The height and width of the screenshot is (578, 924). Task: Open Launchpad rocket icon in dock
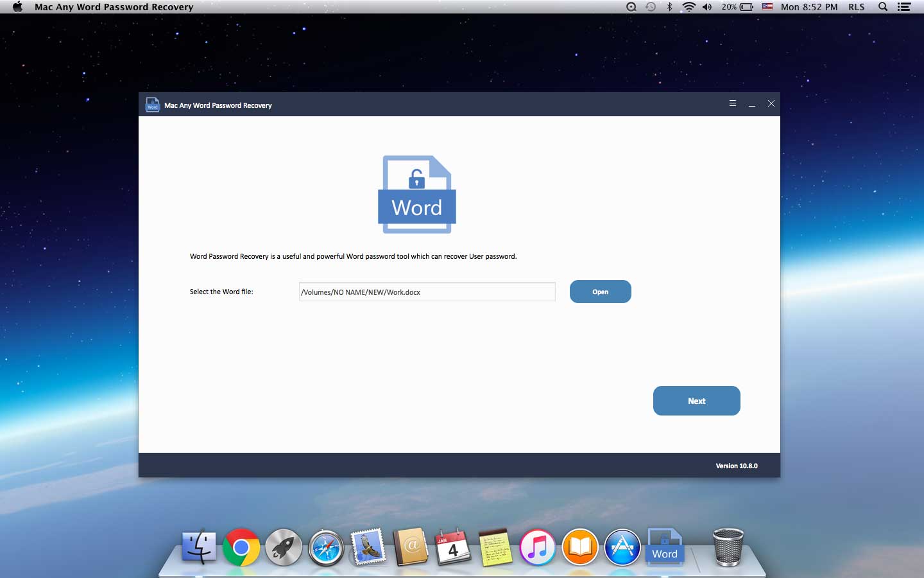pos(284,547)
